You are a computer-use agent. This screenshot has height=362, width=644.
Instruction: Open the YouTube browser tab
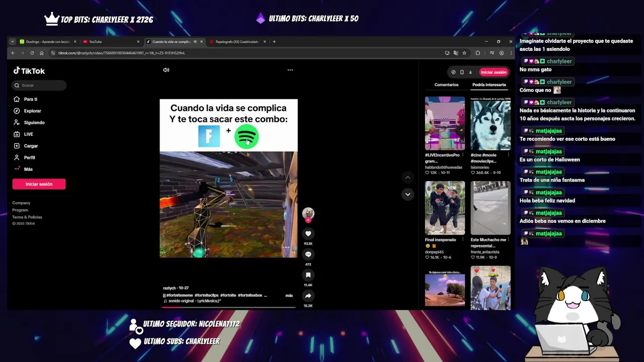point(110,42)
